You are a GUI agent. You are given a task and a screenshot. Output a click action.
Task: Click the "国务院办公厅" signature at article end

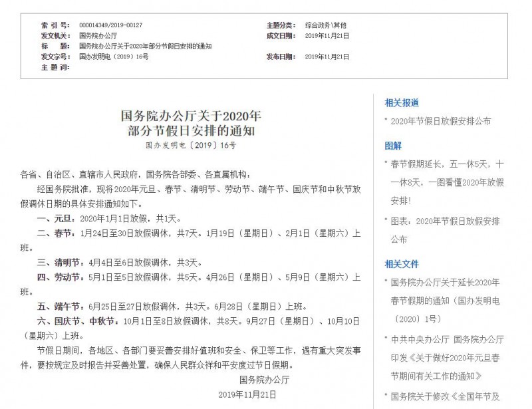tap(264, 380)
